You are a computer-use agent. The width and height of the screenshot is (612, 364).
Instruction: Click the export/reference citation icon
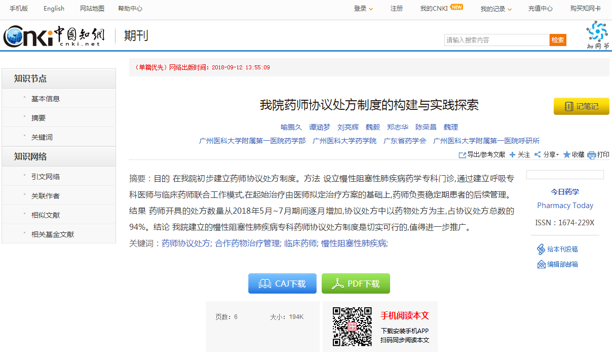tap(462, 155)
